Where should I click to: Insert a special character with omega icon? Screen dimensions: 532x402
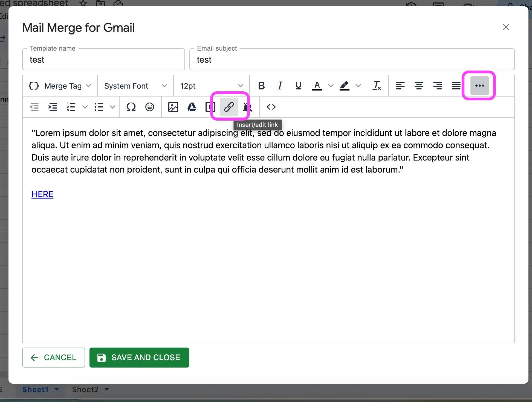[x=131, y=107]
